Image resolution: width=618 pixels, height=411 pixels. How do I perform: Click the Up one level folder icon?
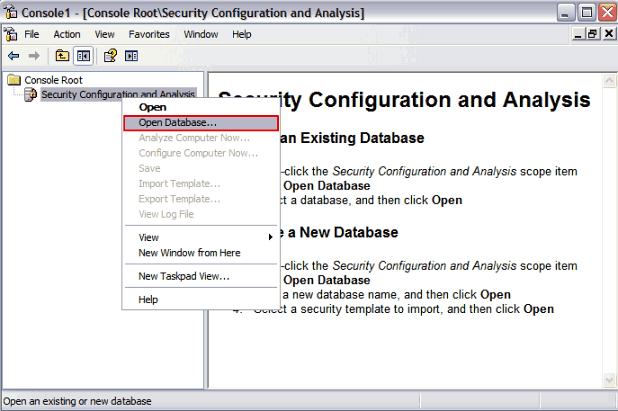click(62, 55)
